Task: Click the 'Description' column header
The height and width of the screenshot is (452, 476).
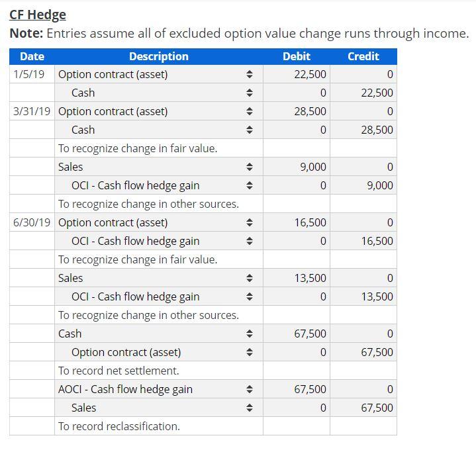Action: point(159,56)
